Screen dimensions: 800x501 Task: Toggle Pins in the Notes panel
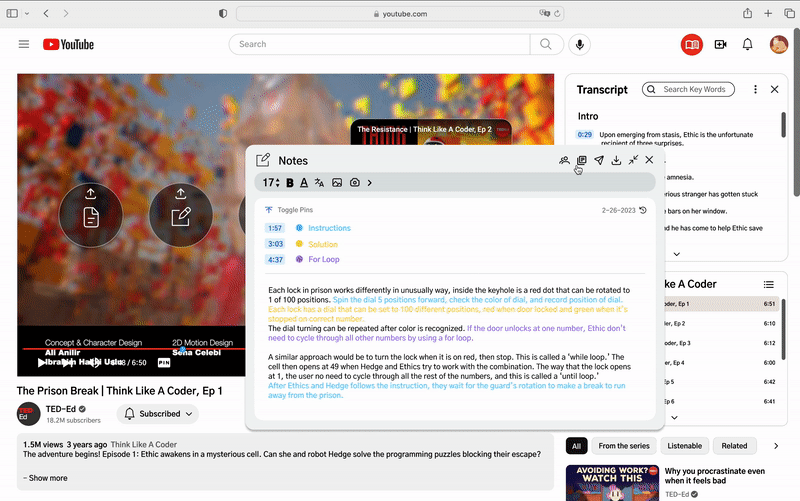pyautogui.click(x=289, y=210)
